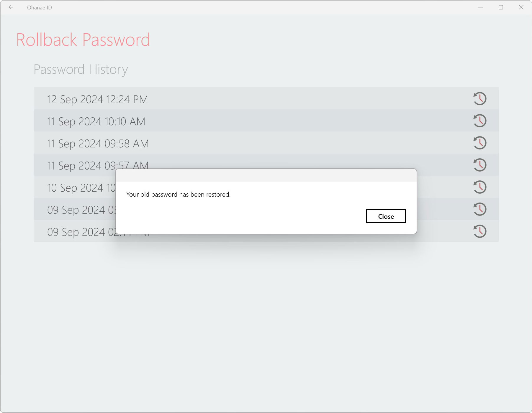Select the 11 Sep 2024 09:58 AM entry
This screenshot has width=532, height=413.
[266, 143]
